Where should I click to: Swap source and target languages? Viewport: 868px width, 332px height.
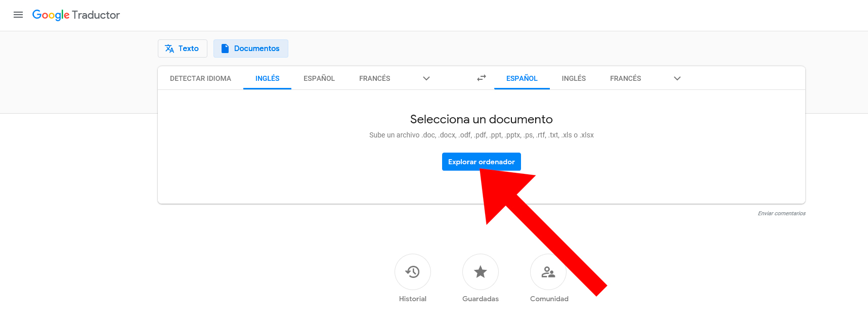[482, 78]
